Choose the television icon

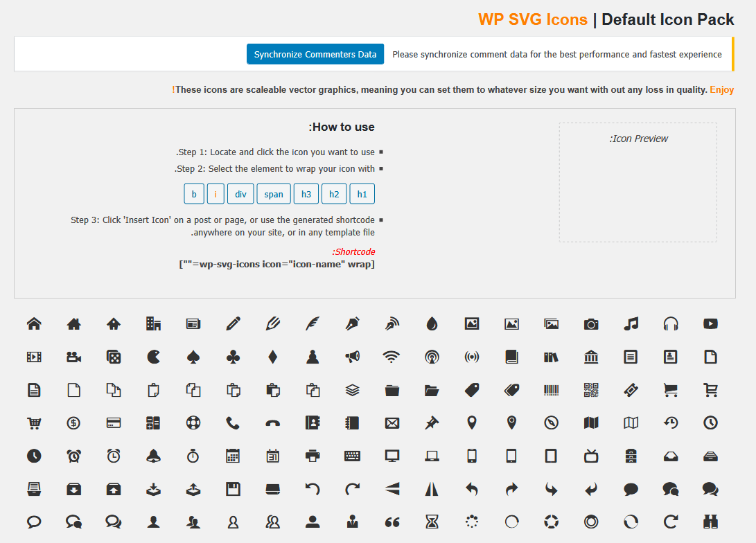[591, 456]
